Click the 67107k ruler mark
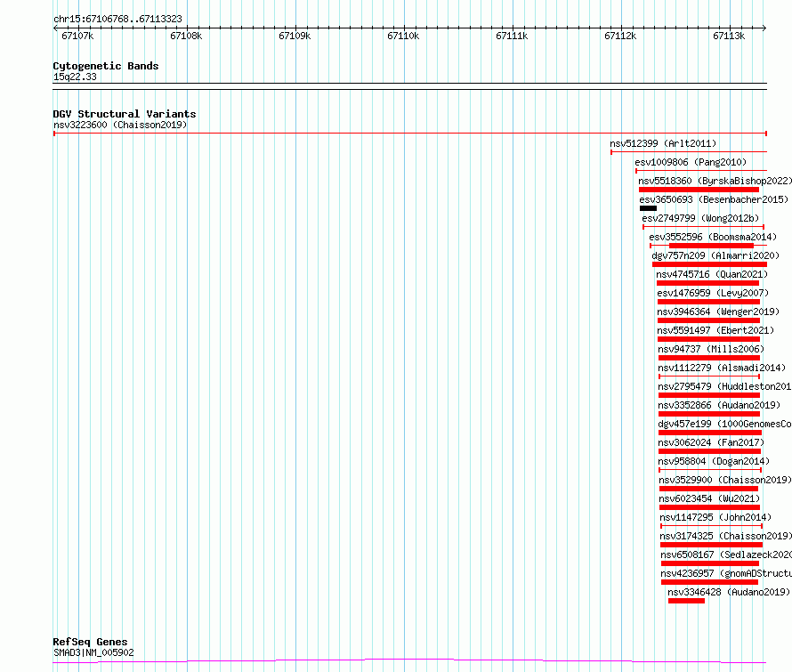The width and height of the screenshot is (792, 672). coord(77,36)
